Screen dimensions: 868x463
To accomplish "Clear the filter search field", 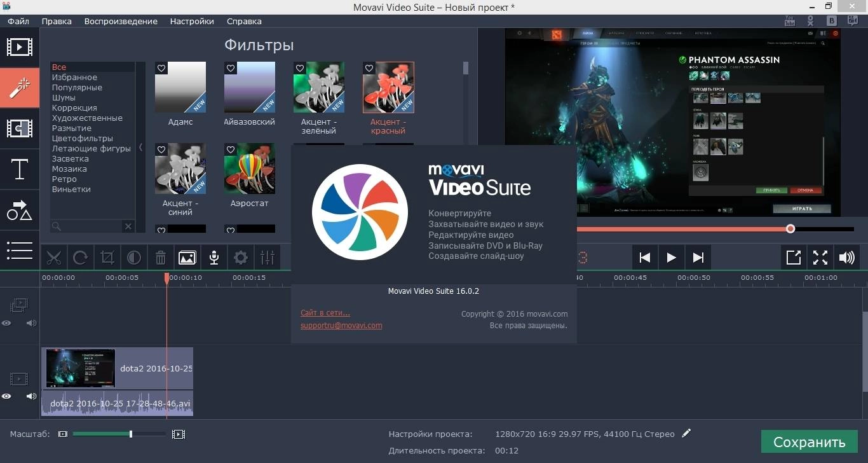I will point(128,226).
